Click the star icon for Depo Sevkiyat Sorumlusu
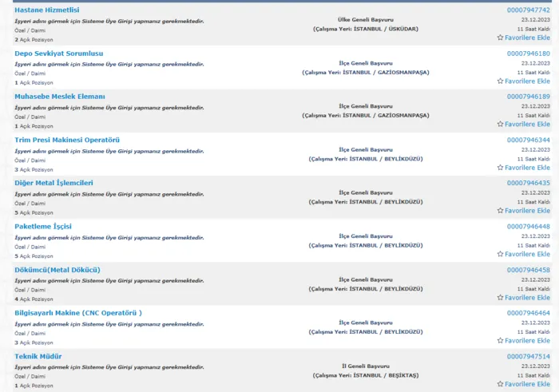 pos(501,81)
